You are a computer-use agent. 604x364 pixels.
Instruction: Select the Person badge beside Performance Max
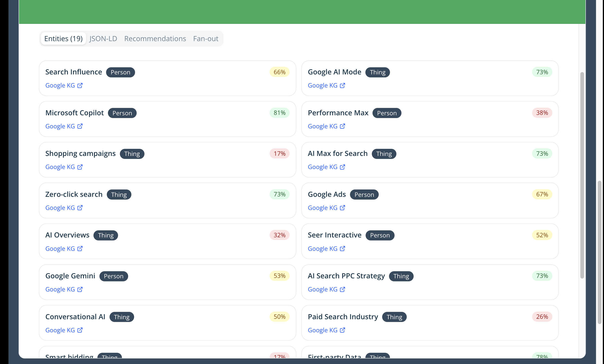(x=387, y=113)
